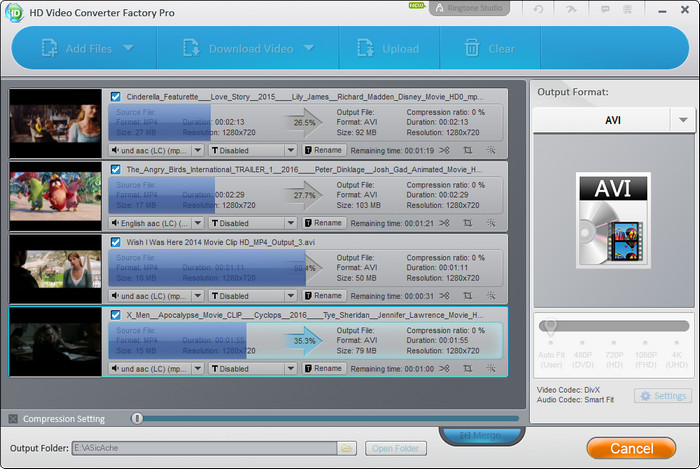Screen dimensions: 700x469
Task: Uncheck Wish I Was Here file checkbox
Action: click(116, 242)
